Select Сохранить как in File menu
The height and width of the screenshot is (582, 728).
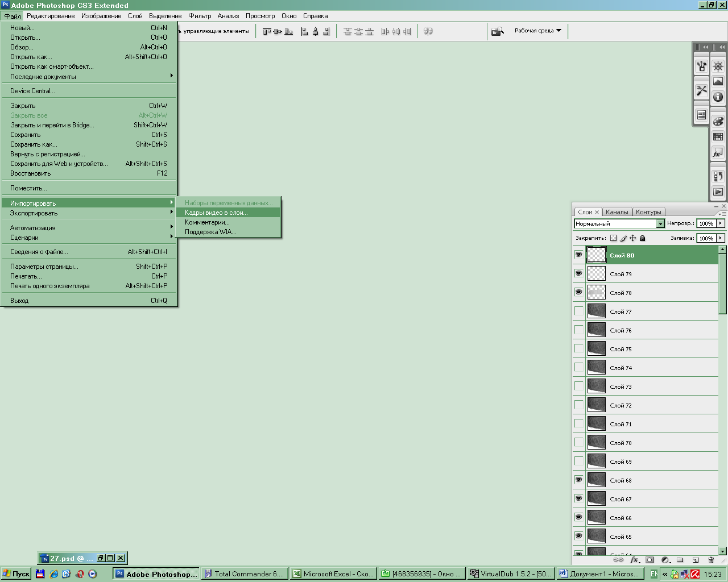click(x=90, y=144)
